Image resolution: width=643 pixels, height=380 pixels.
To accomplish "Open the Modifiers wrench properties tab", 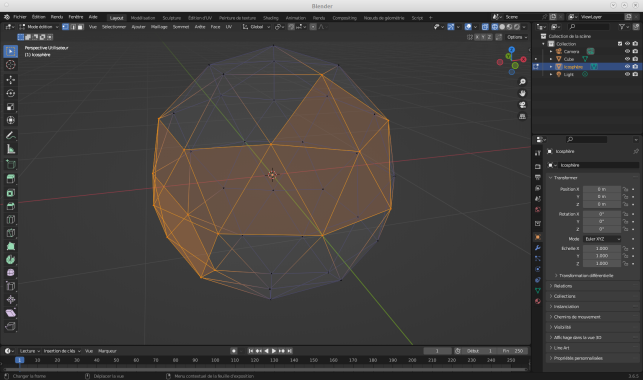I will coord(538,248).
